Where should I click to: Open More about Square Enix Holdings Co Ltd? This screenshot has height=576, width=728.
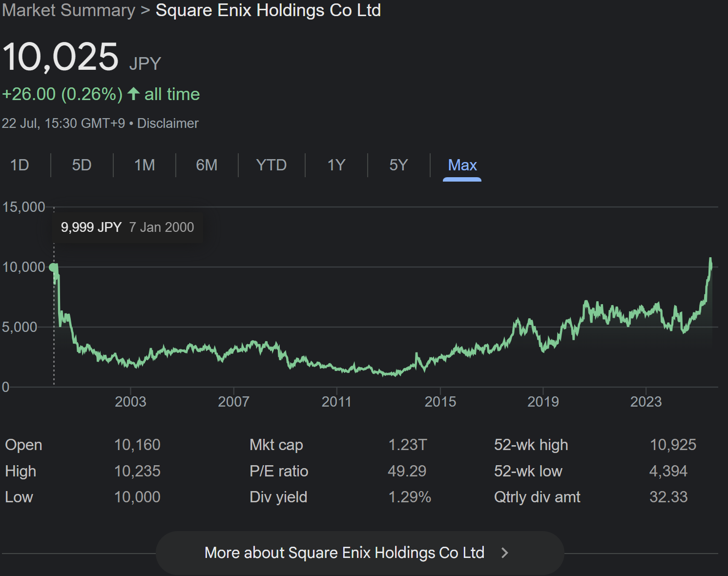(360, 553)
